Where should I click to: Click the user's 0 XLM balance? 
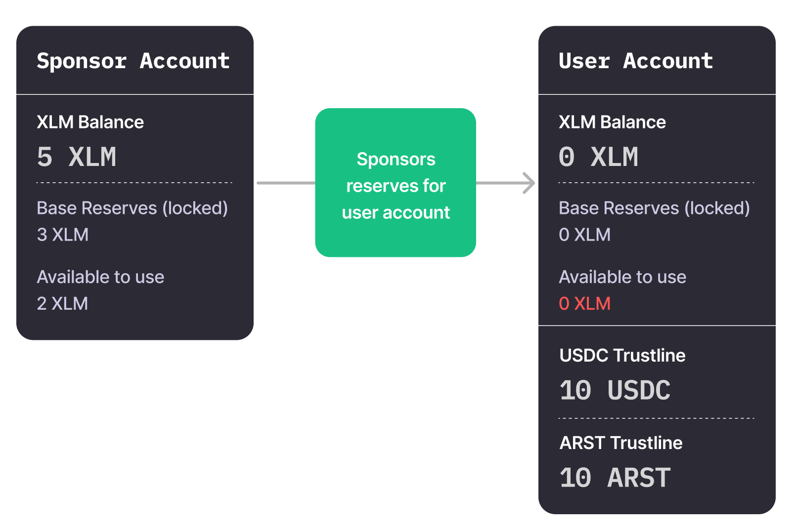(x=598, y=157)
